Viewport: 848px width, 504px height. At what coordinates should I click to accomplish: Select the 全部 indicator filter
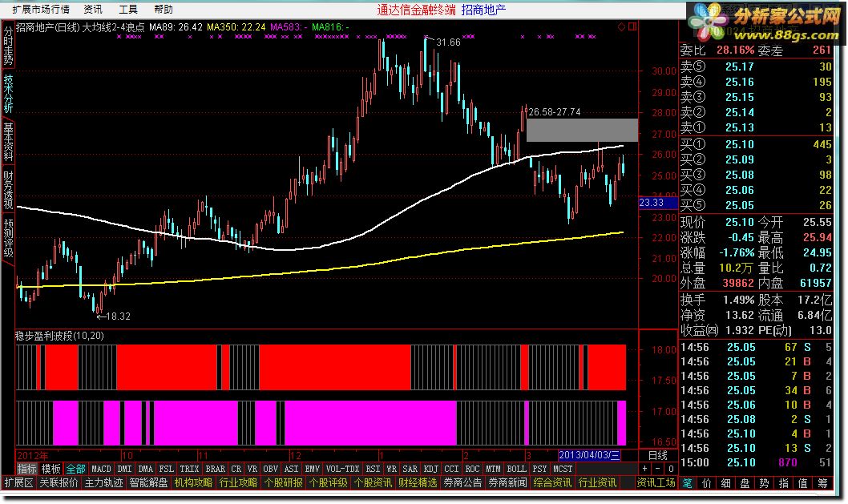(75, 469)
